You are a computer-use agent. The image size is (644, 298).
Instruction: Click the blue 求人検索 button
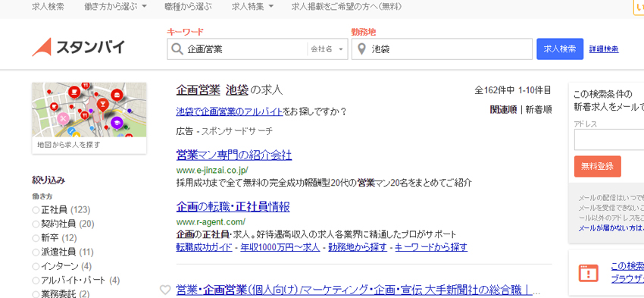560,49
